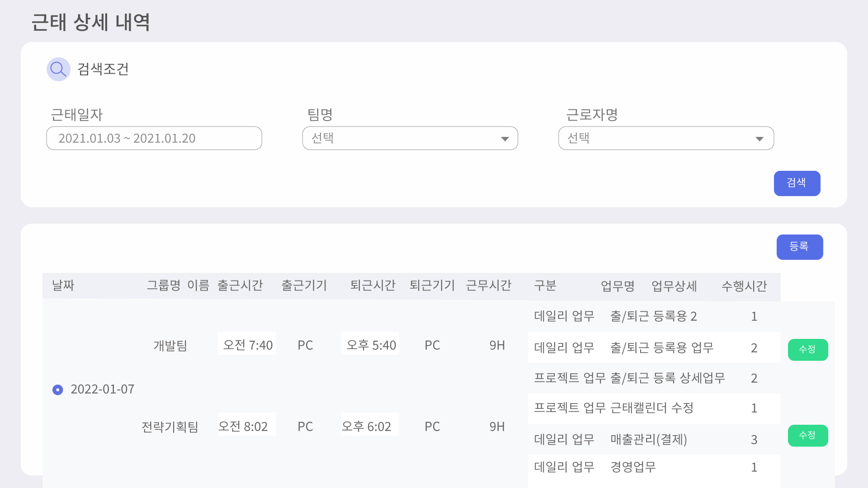868x488 pixels.
Task: Click 수정 button for 개발팀 row
Action: coord(808,349)
